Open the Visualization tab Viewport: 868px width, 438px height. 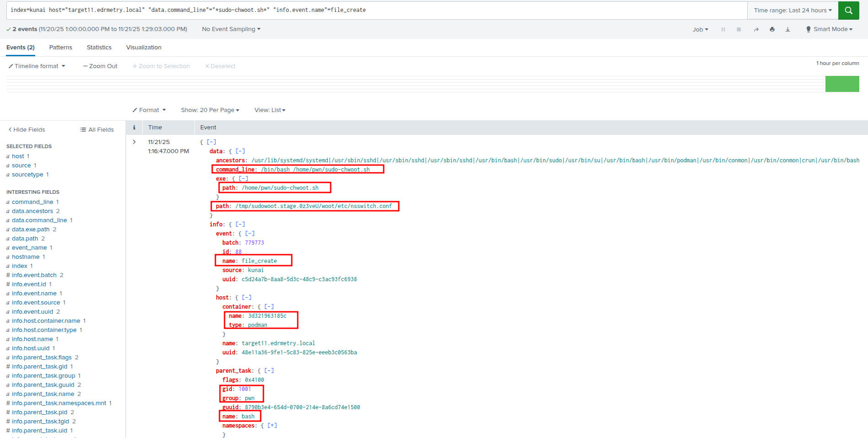pyautogui.click(x=144, y=48)
